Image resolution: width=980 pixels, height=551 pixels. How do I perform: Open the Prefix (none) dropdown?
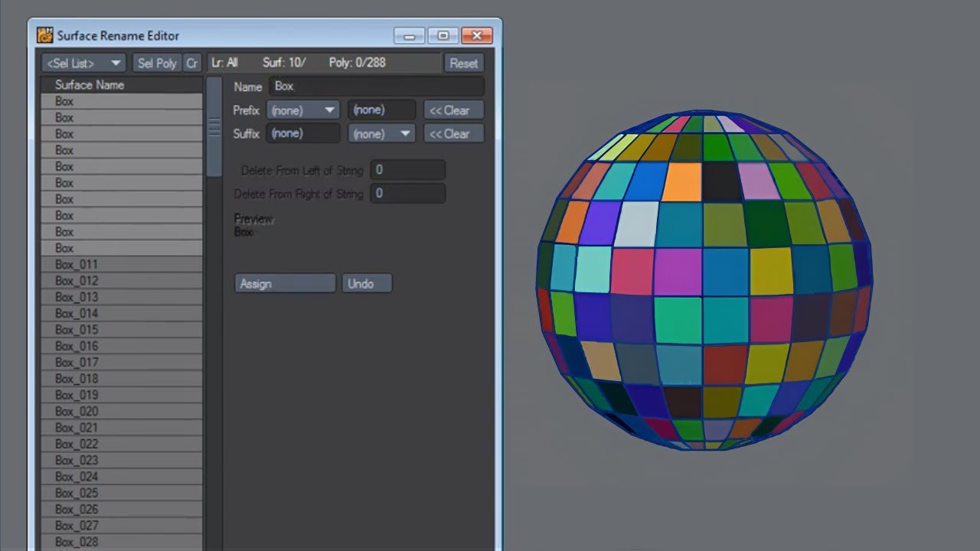303,110
